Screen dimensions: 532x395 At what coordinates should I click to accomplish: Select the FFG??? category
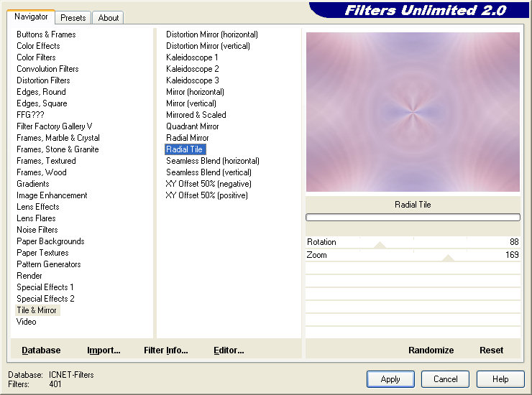pyautogui.click(x=30, y=115)
